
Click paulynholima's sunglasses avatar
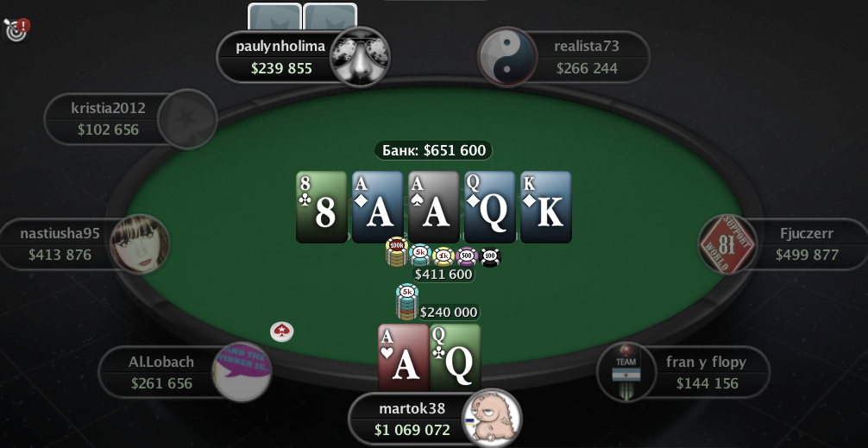pyautogui.click(x=360, y=57)
